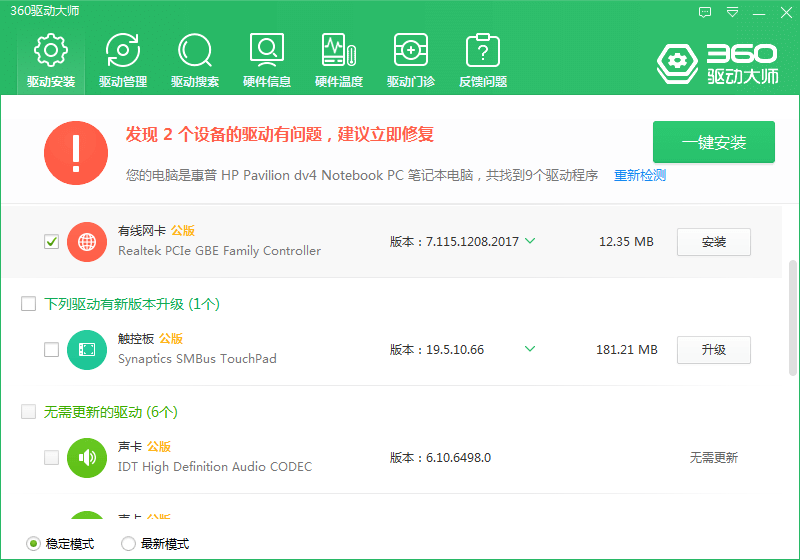The width and height of the screenshot is (800, 560).
Task: Open the 反馈问题 clipboard question icon
Action: (x=483, y=50)
